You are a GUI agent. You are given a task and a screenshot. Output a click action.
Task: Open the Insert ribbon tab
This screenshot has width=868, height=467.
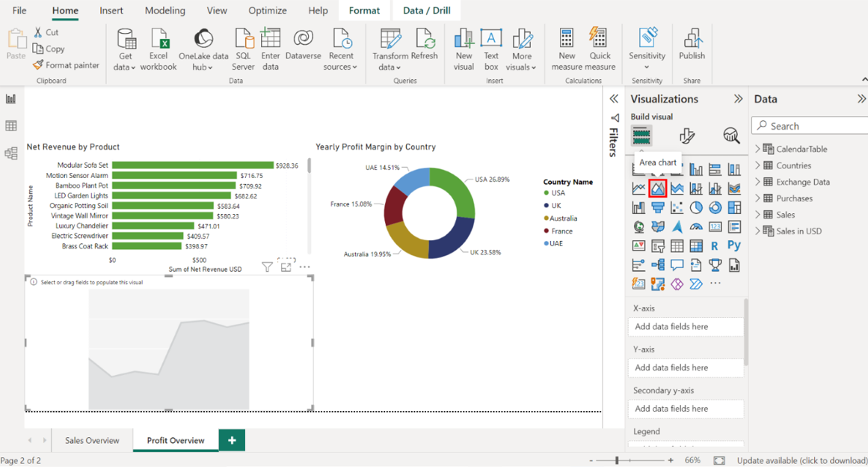tap(111, 10)
